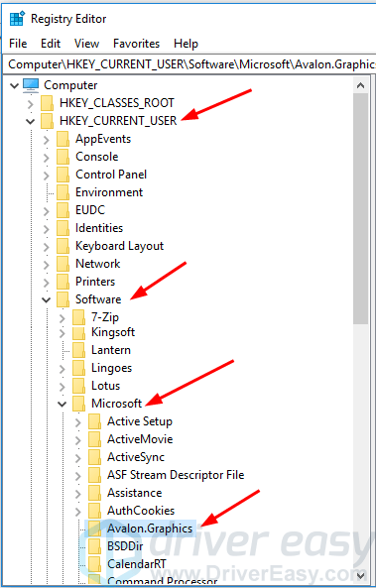The width and height of the screenshot is (376, 588).
Task: Click the Control Panel folder icon
Action: (63, 175)
